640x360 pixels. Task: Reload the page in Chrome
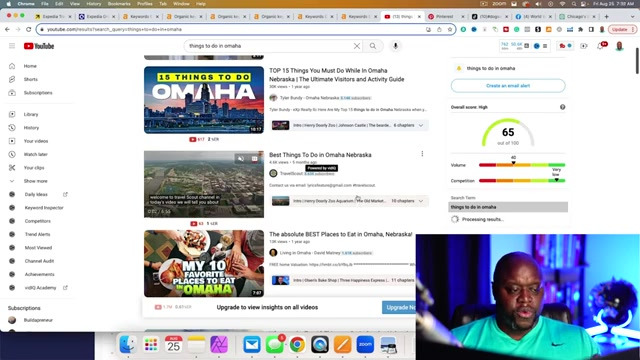pyautogui.click(x=29, y=29)
